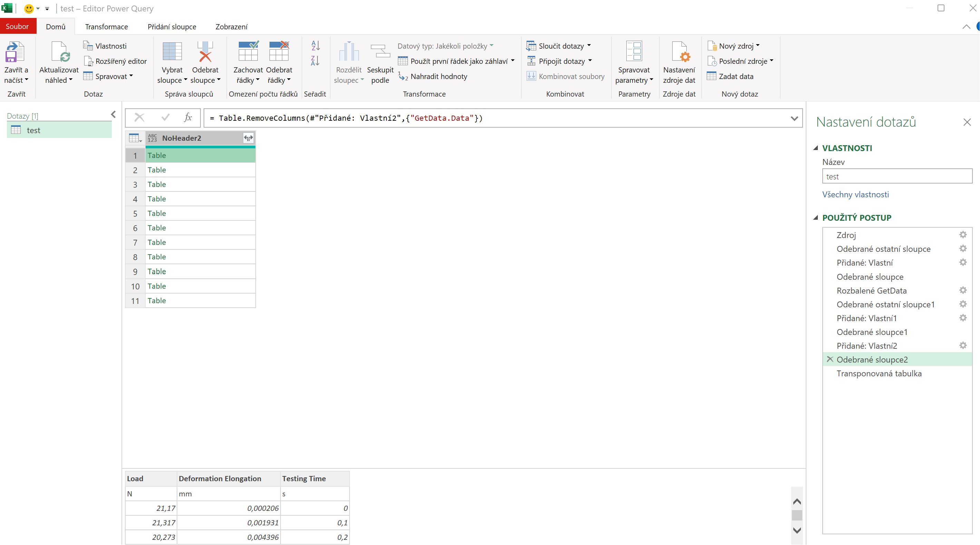980x545 pixels.
Task: Expand the NoHeader2 column tables icon
Action: tap(248, 138)
